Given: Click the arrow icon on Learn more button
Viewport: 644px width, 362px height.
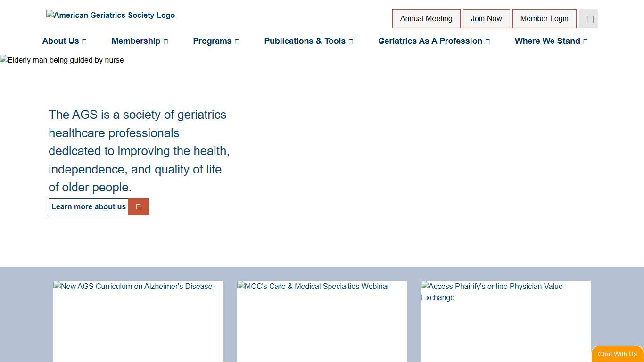Looking at the screenshot, I should pos(138,207).
